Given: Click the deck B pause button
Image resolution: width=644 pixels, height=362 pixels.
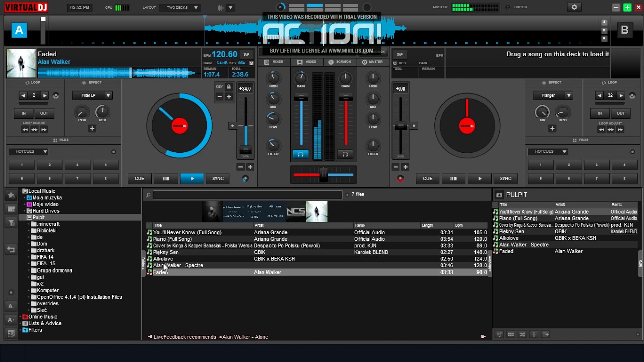Looking at the screenshot, I should [453, 178].
